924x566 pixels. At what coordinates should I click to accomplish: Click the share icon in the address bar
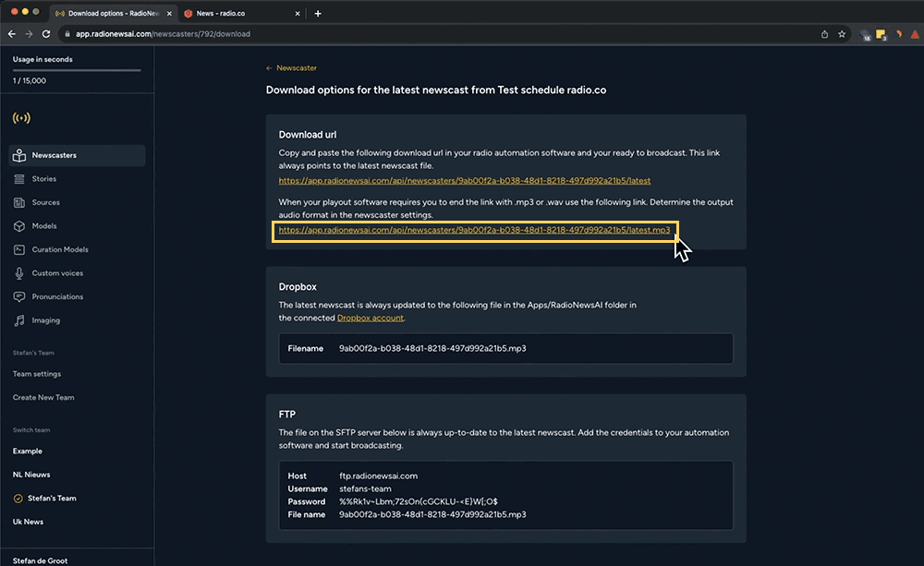click(824, 33)
